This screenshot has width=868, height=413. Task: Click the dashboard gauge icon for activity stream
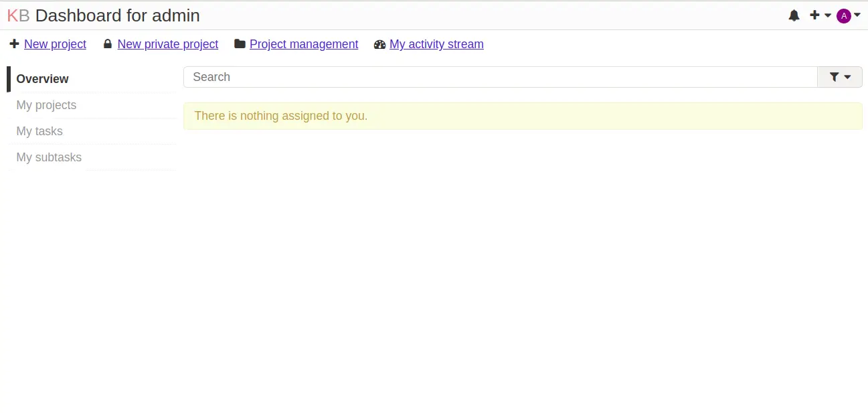coord(380,44)
